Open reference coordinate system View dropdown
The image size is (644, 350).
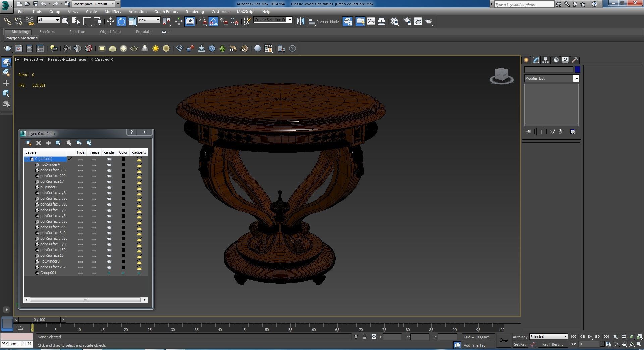149,20
